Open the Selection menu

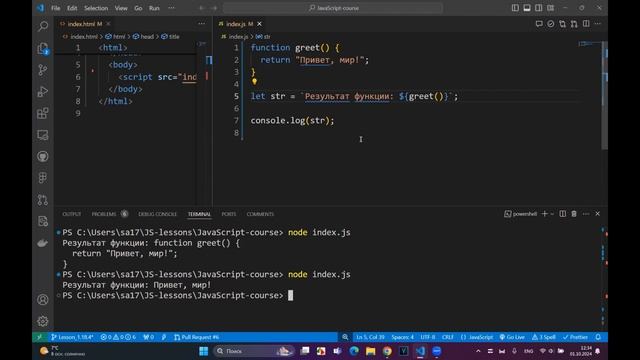[96, 8]
